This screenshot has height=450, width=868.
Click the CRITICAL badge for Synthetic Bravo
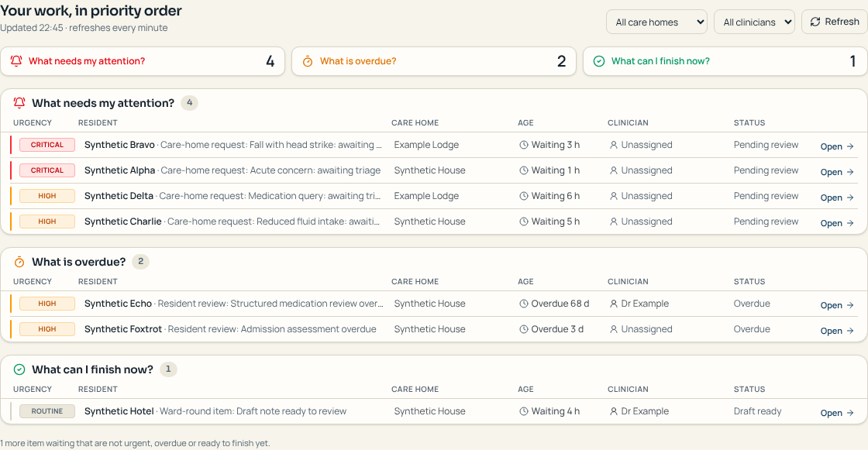47,145
